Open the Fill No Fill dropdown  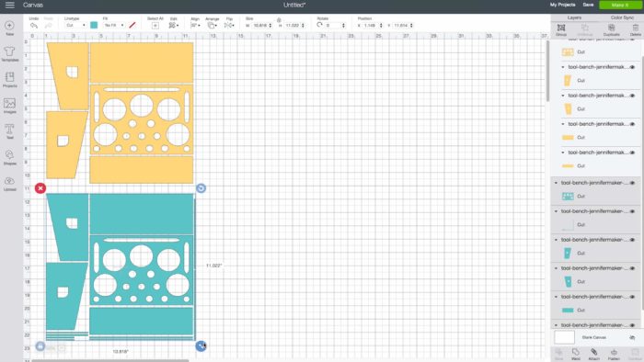click(114, 26)
